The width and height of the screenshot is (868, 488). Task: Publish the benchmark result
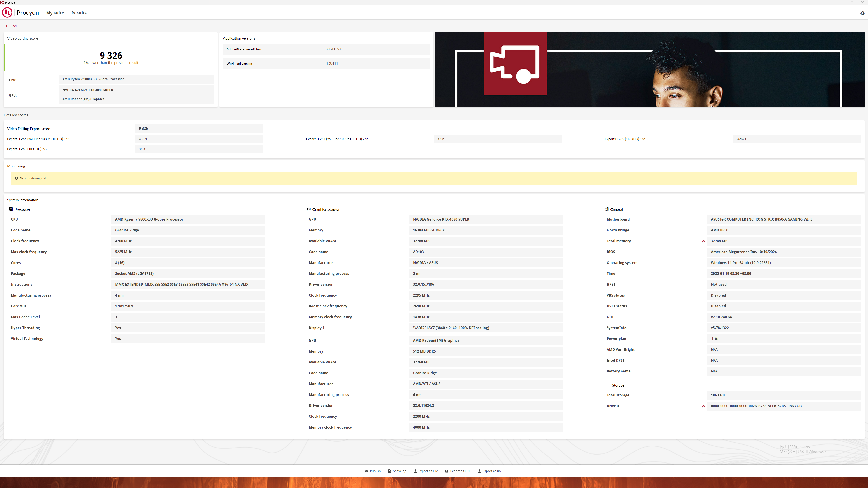pos(373,471)
